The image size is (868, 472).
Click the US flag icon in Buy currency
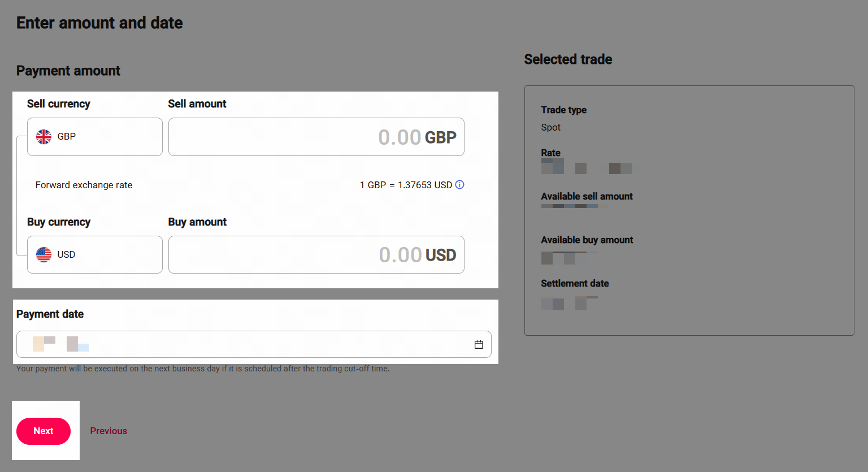point(44,254)
